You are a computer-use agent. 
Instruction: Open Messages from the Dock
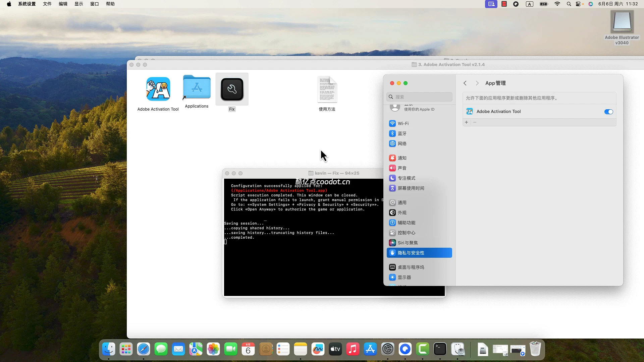161,349
